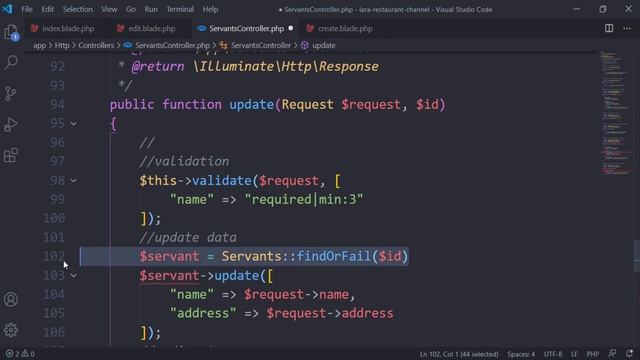Screen dimensions: 640x360
Task: Open the Accounts menu icon
Action: pyautogui.click(x=11, y=300)
